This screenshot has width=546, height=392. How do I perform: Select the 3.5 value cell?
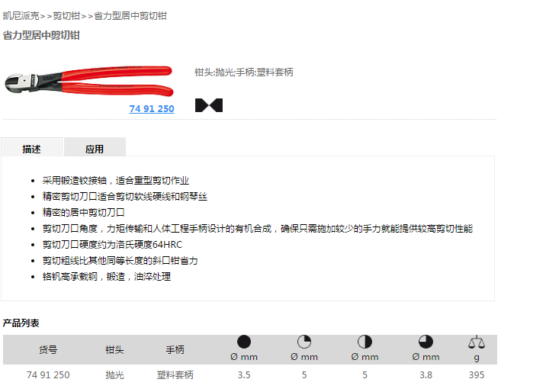[x=244, y=375]
